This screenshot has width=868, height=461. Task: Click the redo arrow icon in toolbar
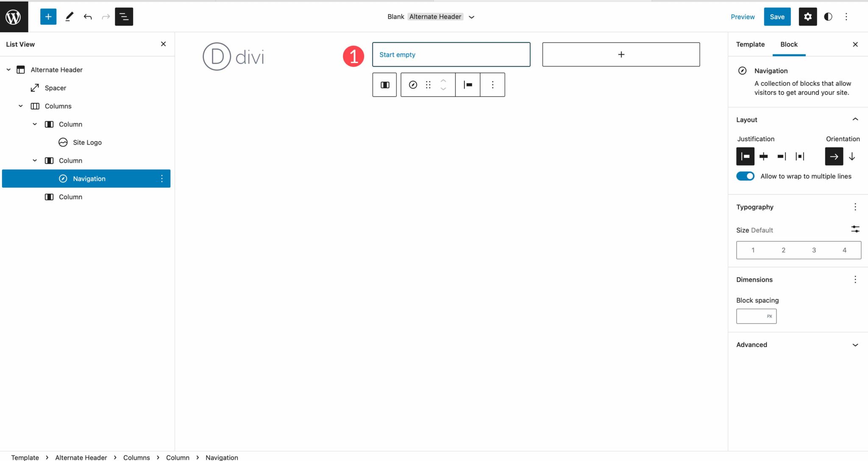(x=106, y=16)
